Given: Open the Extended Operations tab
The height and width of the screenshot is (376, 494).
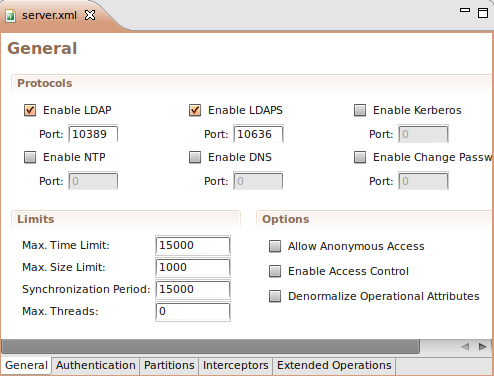Looking at the screenshot, I should click(334, 365).
